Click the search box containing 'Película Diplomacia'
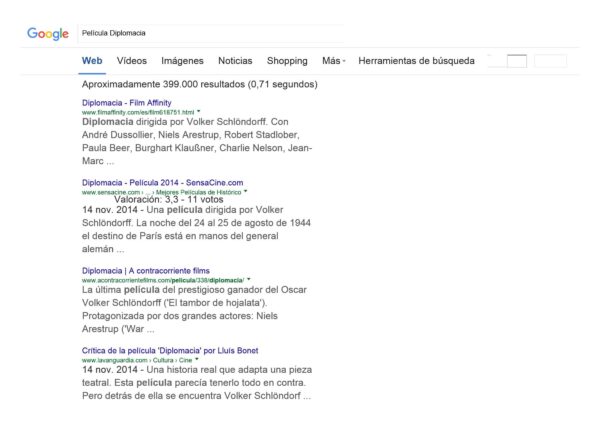Image resolution: width=600 pixels, height=424 pixels. [210, 33]
